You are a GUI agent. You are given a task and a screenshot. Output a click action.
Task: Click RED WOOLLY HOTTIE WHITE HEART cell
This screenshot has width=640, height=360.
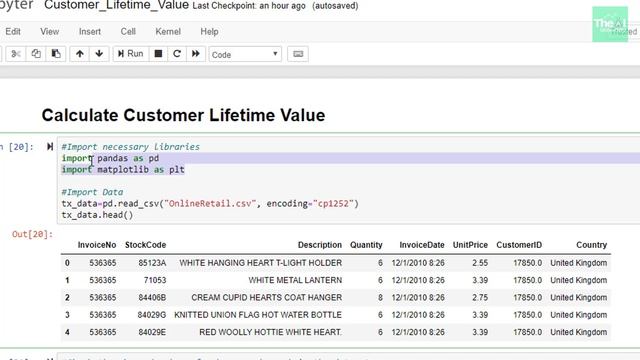pos(270,332)
